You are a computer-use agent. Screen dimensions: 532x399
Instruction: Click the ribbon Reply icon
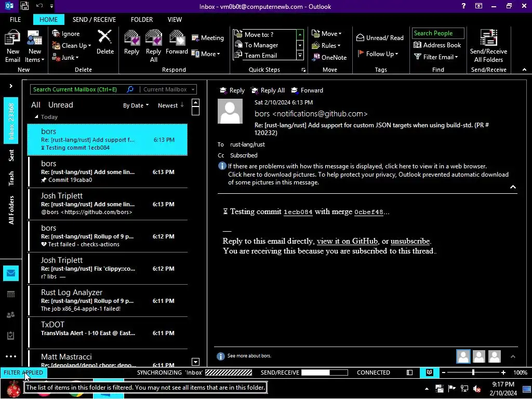click(131, 42)
